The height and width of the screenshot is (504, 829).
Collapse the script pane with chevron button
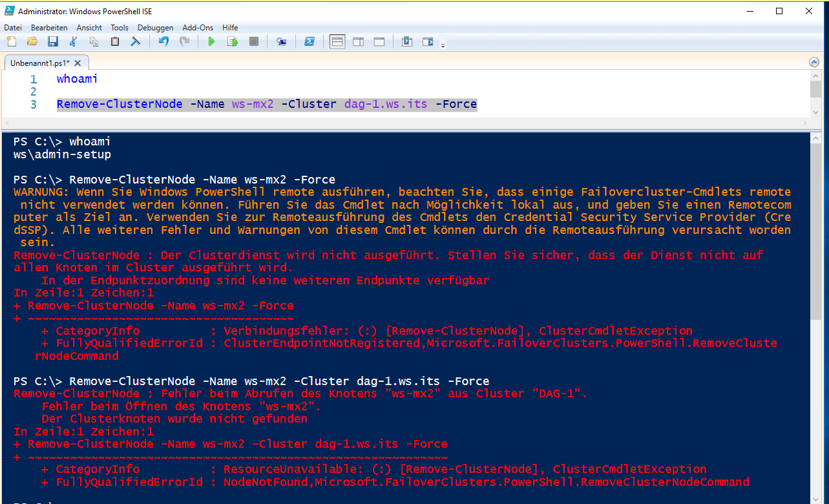pos(814,63)
